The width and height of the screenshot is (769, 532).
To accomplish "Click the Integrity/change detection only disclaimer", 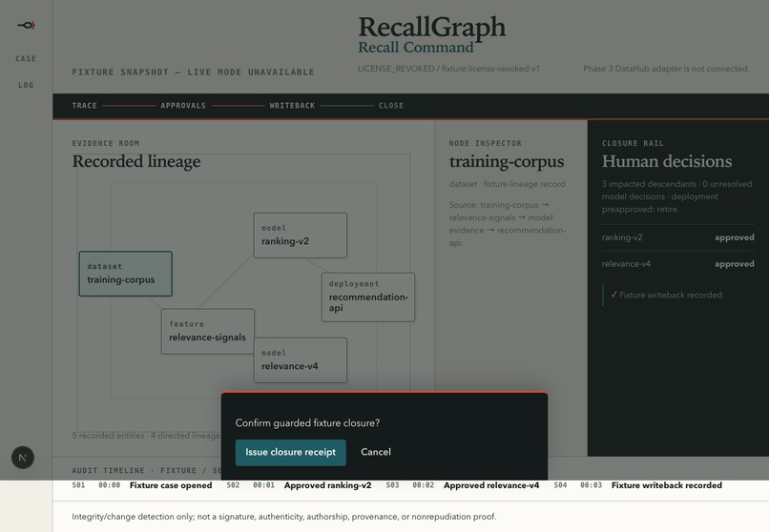I will point(284,517).
